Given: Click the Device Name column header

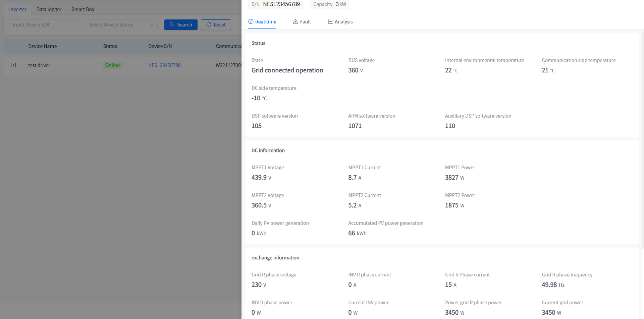Looking at the screenshot, I should click(42, 46).
